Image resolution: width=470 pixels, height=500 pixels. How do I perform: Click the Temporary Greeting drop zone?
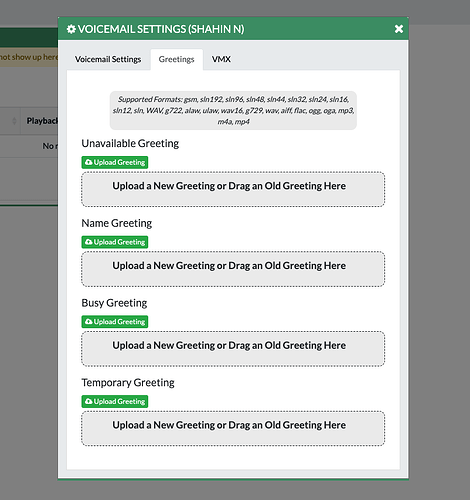233,428
